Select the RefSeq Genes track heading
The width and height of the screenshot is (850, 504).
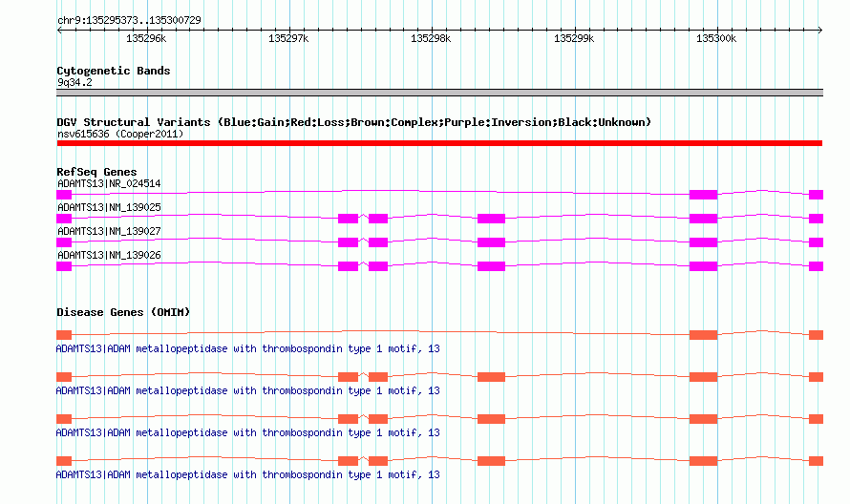(96, 172)
